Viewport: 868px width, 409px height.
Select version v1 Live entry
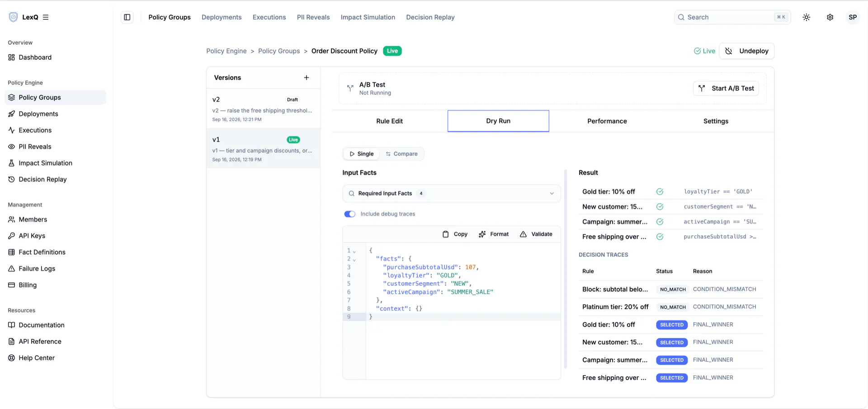point(264,148)
